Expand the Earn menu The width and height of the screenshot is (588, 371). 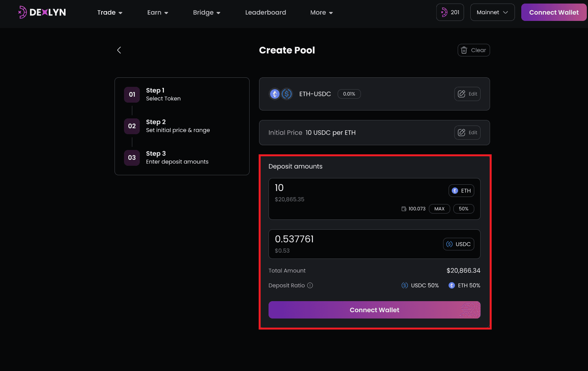[x=158, y=13]
